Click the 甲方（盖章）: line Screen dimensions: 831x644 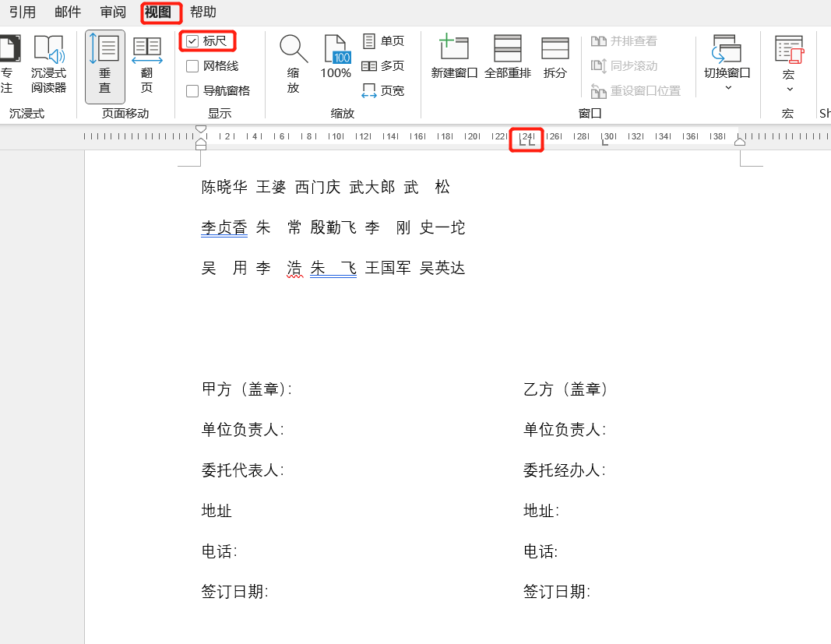tap(247, 389)
